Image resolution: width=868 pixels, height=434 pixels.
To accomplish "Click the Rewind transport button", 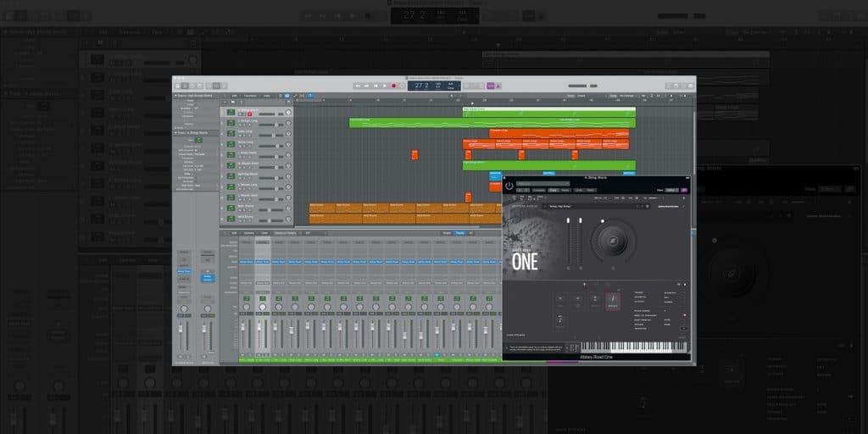I will coord(358,86).
